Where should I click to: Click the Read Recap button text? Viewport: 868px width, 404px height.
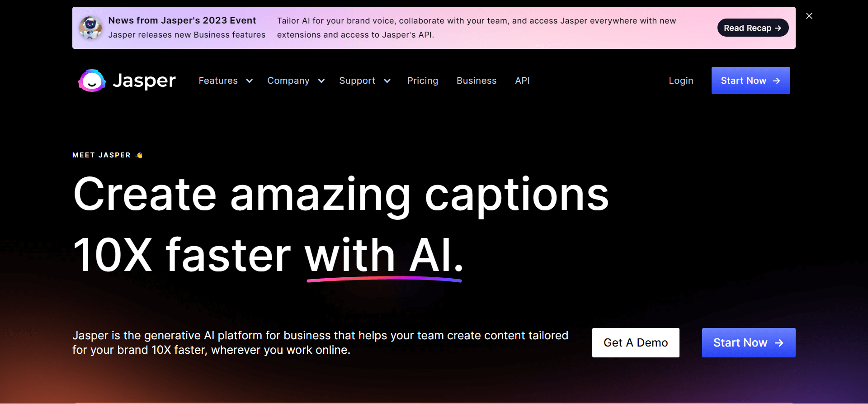pyautogui.click(x=747, y=28)
